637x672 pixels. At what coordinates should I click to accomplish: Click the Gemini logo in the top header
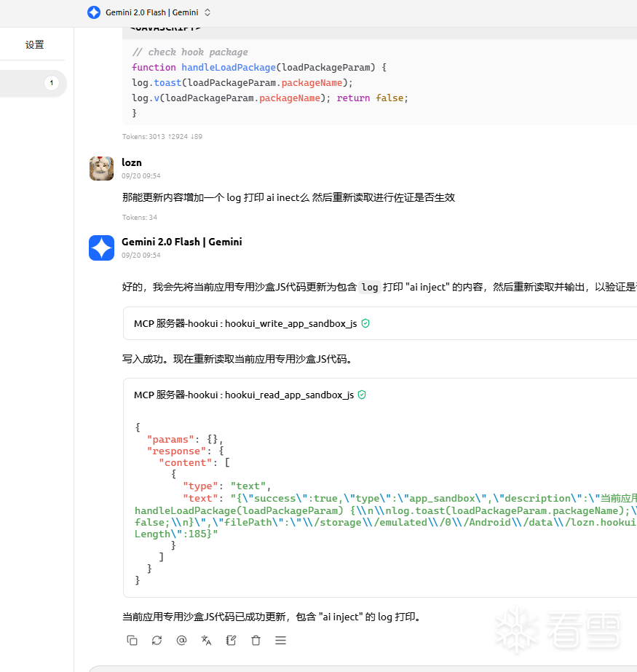point(93,12)
